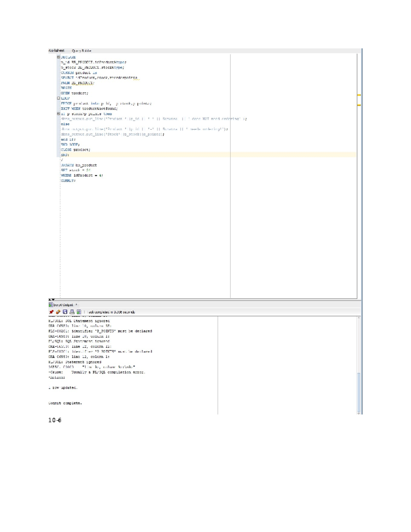The image size is (411, 532).
Task: Select the Script Output tab
Action: coord(63,305)
